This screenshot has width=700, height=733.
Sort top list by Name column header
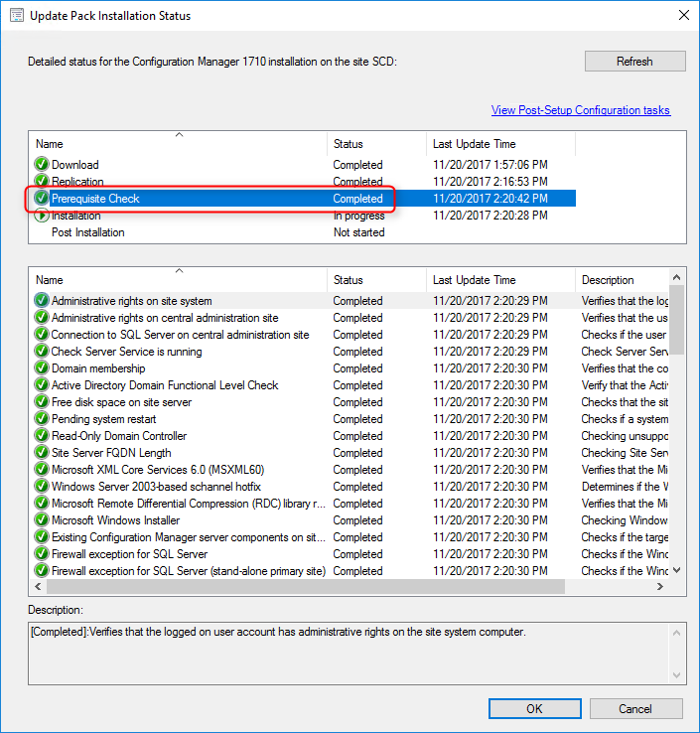pyautogui.click(x=178, y=143)
